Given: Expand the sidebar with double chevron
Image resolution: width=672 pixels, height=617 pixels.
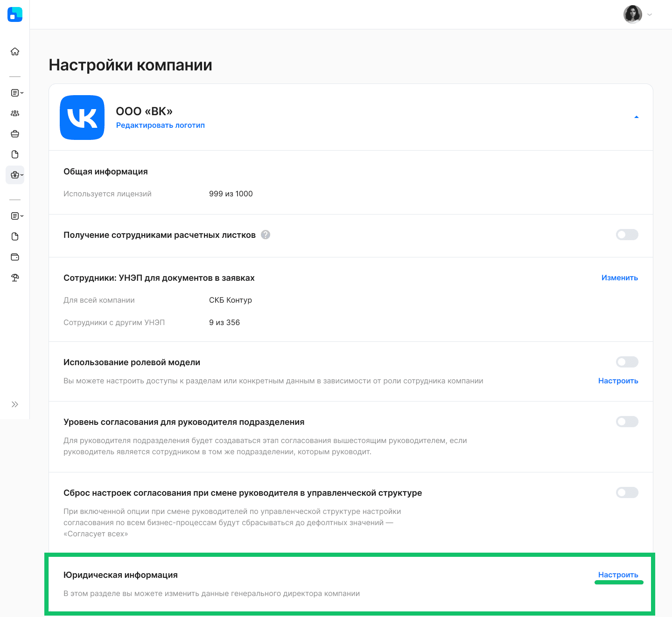Looking at the screenshot, I should pos(15,404).
